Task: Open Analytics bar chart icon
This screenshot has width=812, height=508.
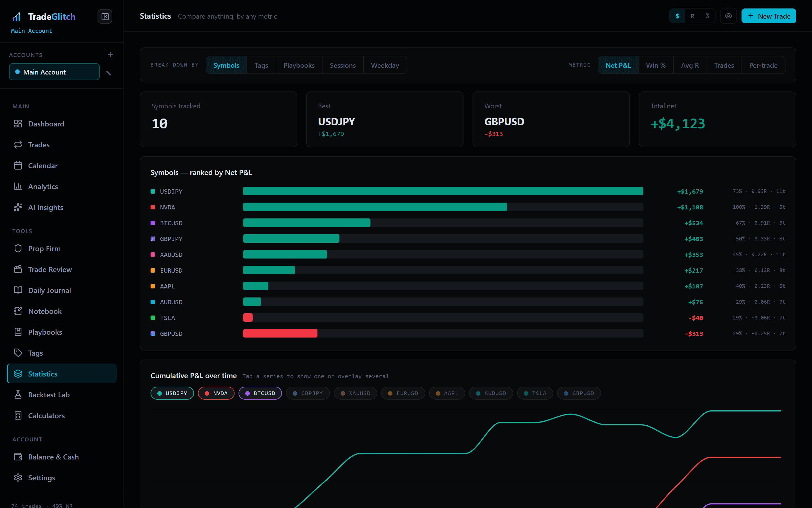Action: pyautogui.click(x=18, y=186)
